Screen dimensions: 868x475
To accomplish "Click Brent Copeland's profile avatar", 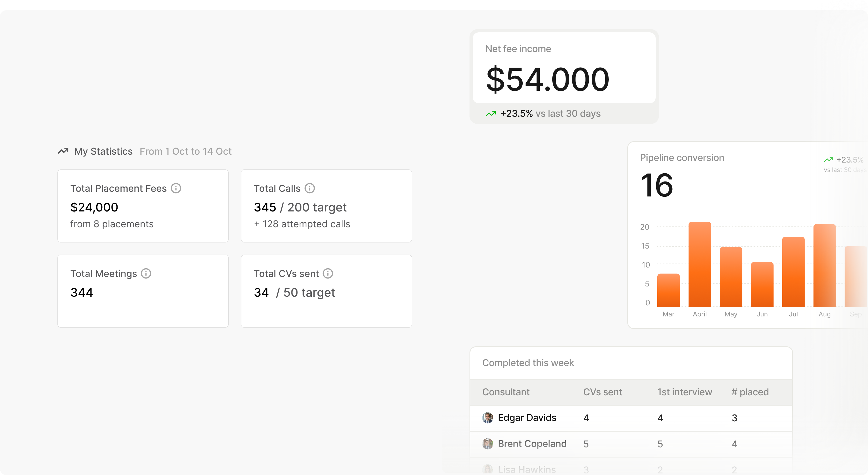I will point(488,444).
